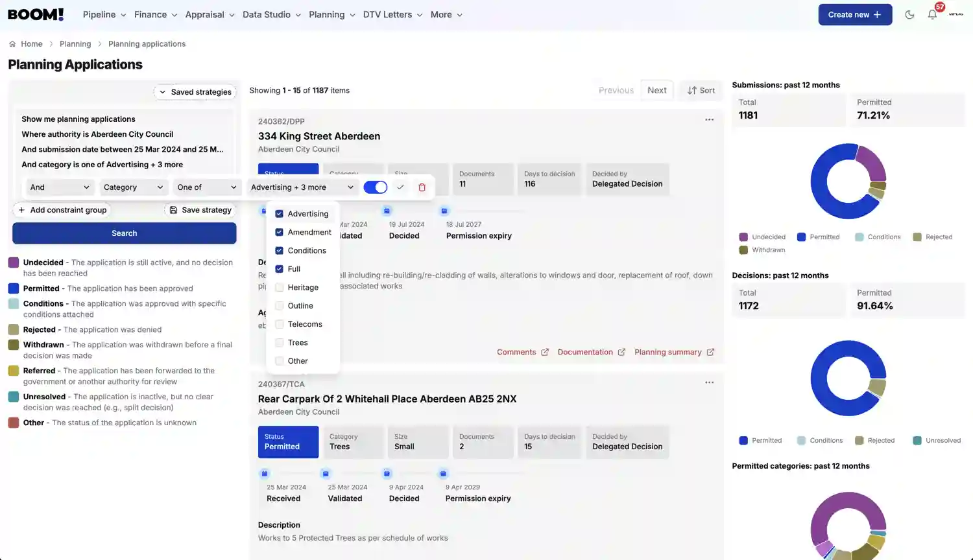Check the Outline checkbox
The image size is (973, 560).
(279, 306)
